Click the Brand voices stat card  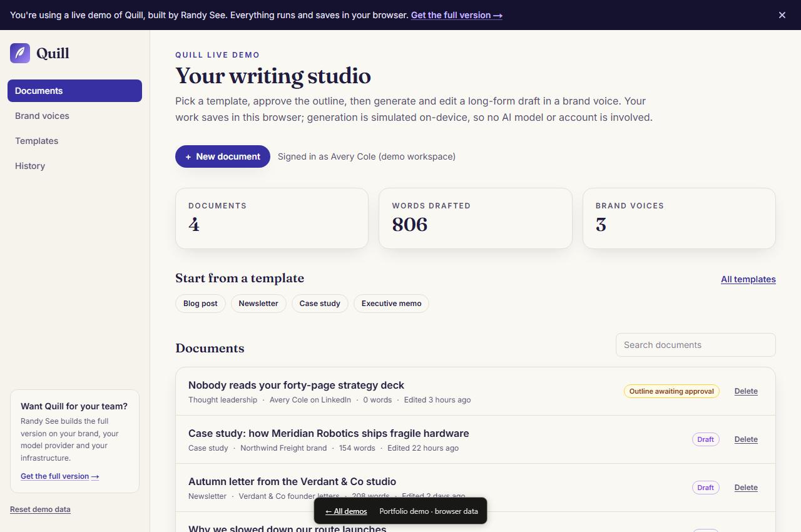pyautogui.click(x=679, y=218)
